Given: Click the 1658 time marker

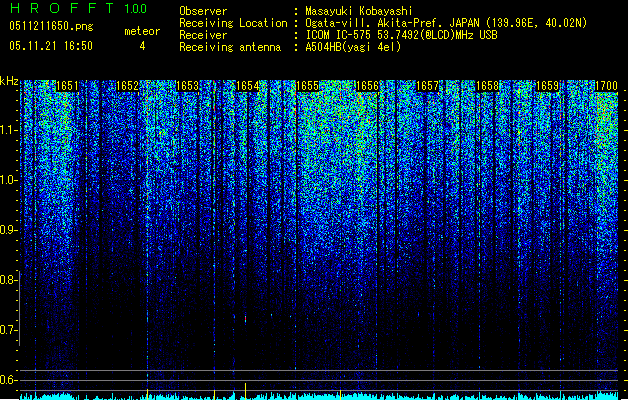Looking at the screenshot, I should [x=487, y=86].
